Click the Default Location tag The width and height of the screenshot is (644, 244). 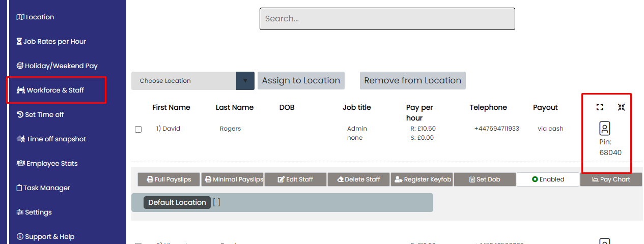tap(177, 202)
